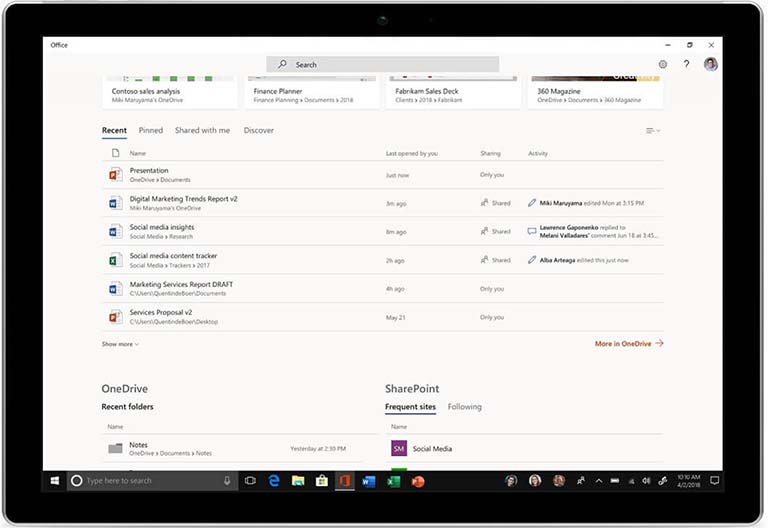Open Microsoft Store from the taskbar
768x528 pixels.
coord(322,481)
